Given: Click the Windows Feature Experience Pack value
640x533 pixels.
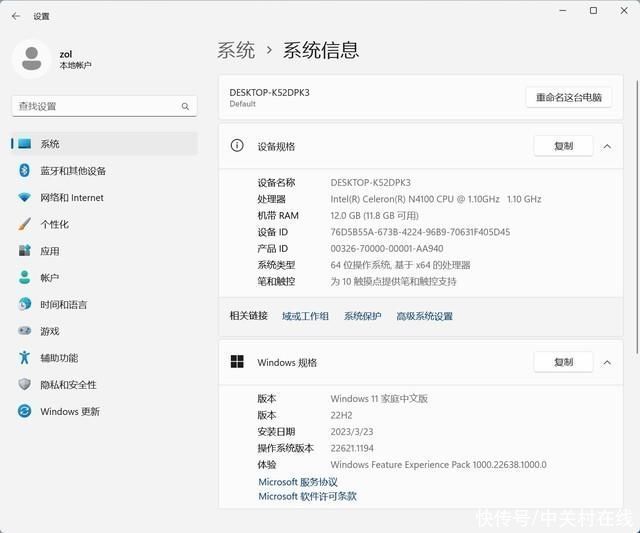Looking at the screenshot, I should tap(438, 465).
